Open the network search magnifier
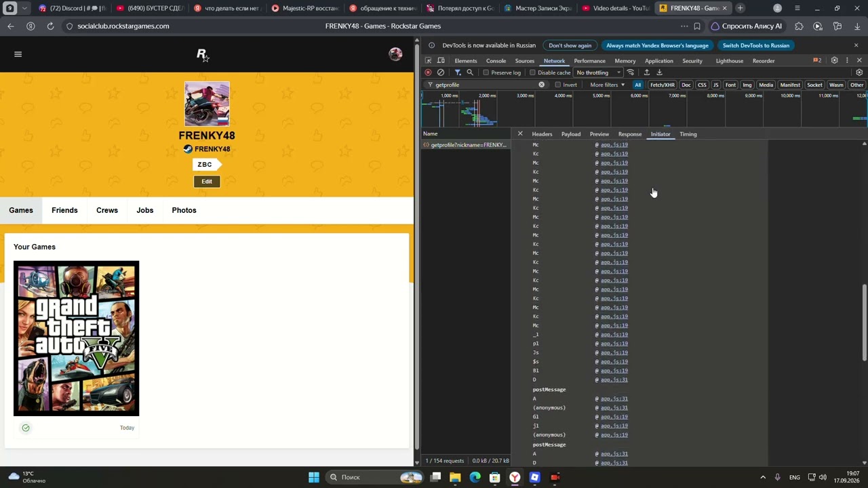868x488 pixels. [x=470, y=73]
